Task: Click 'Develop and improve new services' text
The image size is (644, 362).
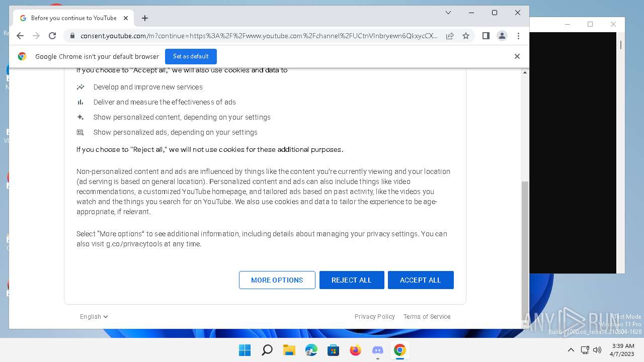Action: point(148,87)
